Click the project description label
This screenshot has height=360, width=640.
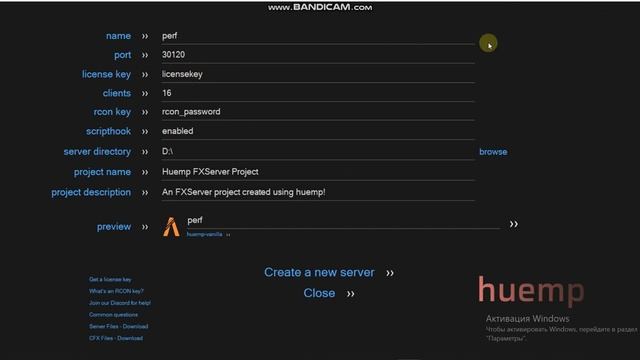tap(91, 192)
